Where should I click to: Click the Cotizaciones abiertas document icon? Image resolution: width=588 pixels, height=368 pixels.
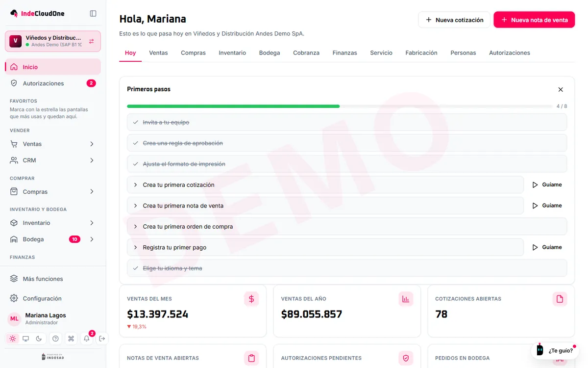click(x=560, y=299)
